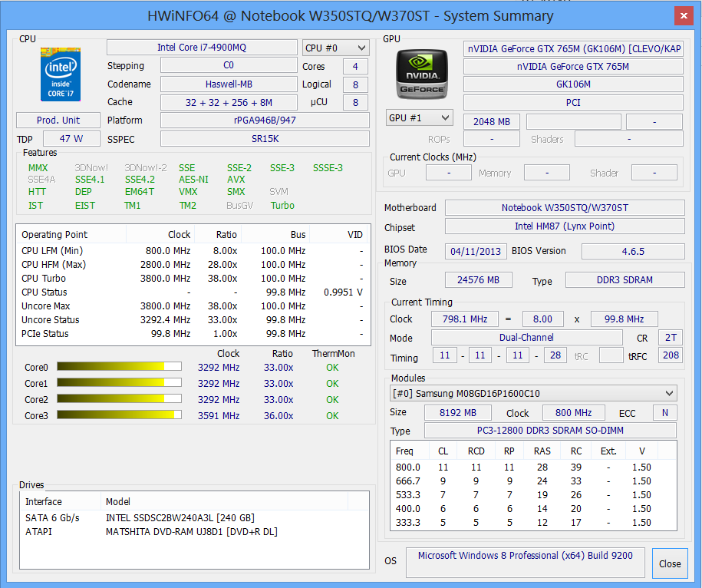Click the cache value 32 + 32 + 256 + 8M

click(229, 102)
